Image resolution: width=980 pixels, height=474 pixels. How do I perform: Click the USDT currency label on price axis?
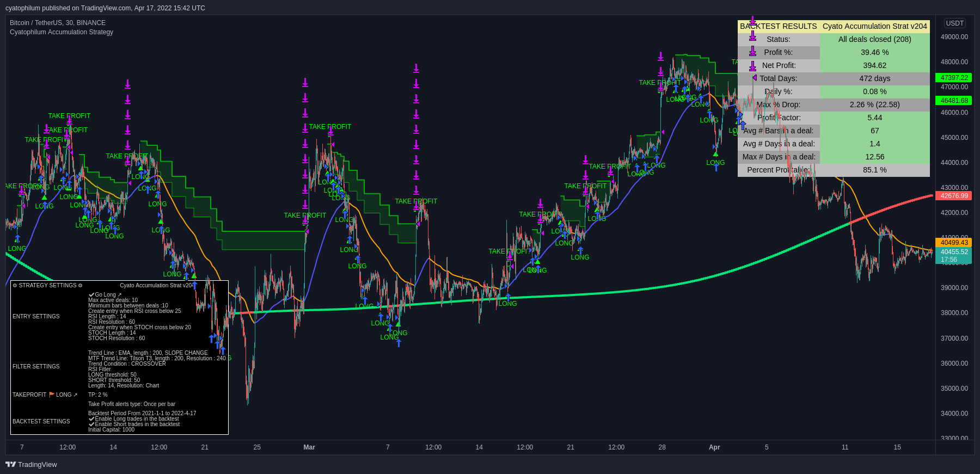pyautogui.click(x=955, y=23)
